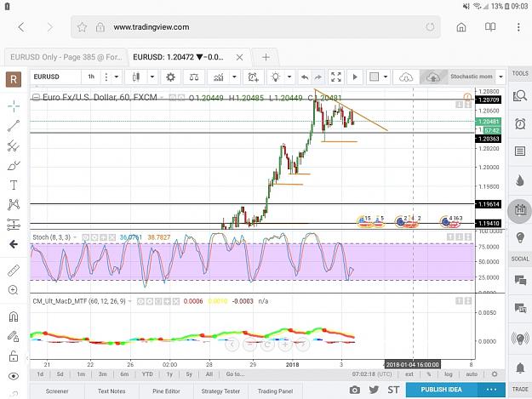532x399 pixels.
Task: Toggle magnet mode
Action: point(14,316)
